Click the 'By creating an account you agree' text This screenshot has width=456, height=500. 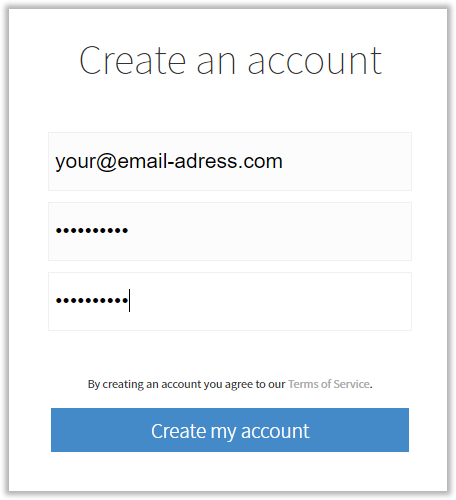pyautogui.click(x=186, y=384)
